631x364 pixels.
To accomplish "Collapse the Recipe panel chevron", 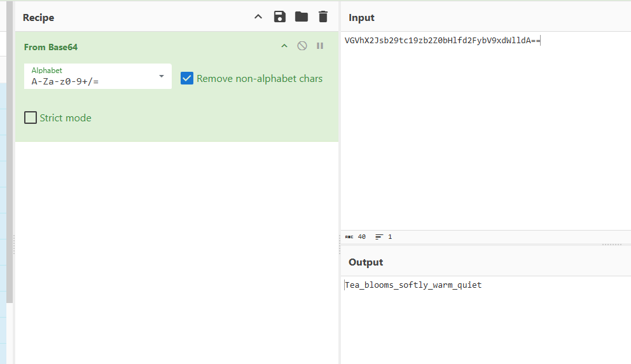I will (258, 17).
